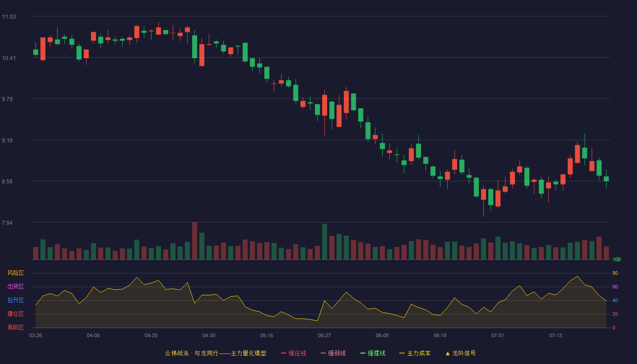Hide the 强撑线 series via legend label
The height and width of the screenshot is (364, 637).
(x=376, y=353)
